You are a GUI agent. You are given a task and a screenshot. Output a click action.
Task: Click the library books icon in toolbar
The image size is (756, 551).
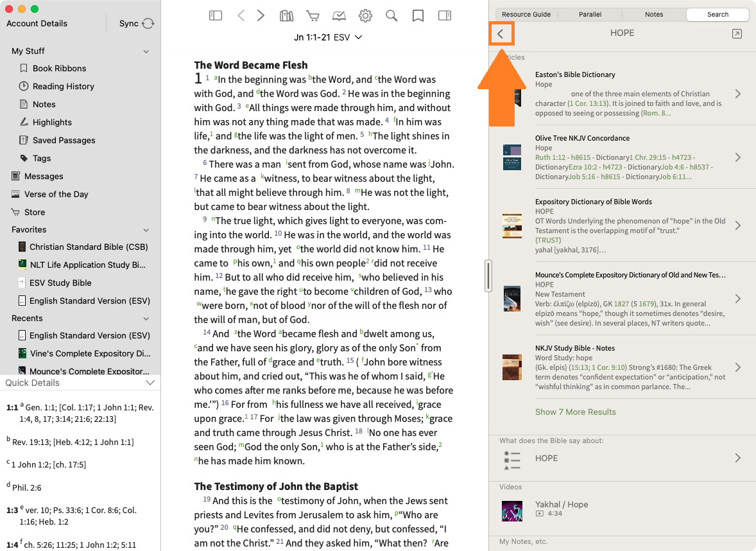pos(287,16)
